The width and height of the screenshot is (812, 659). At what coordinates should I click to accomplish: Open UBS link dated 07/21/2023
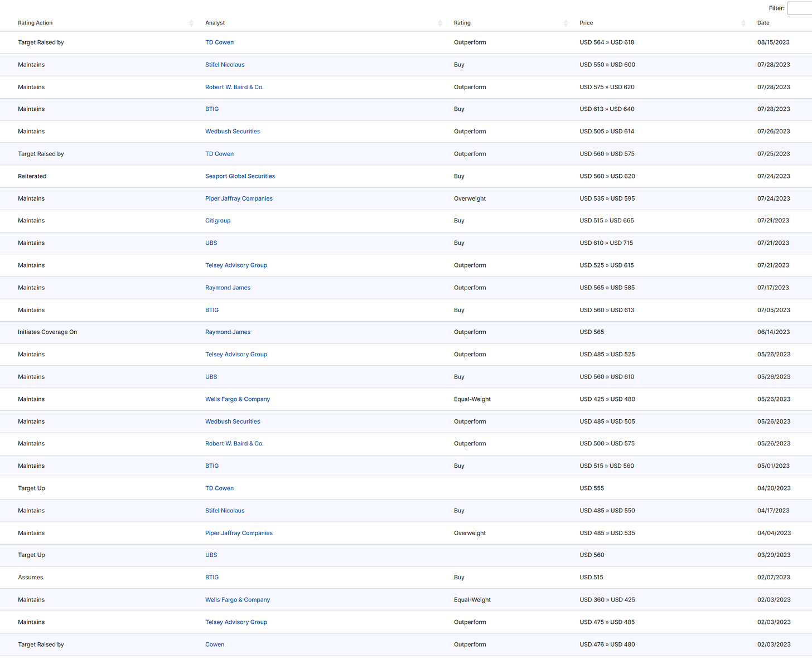(x=211, y=243)
